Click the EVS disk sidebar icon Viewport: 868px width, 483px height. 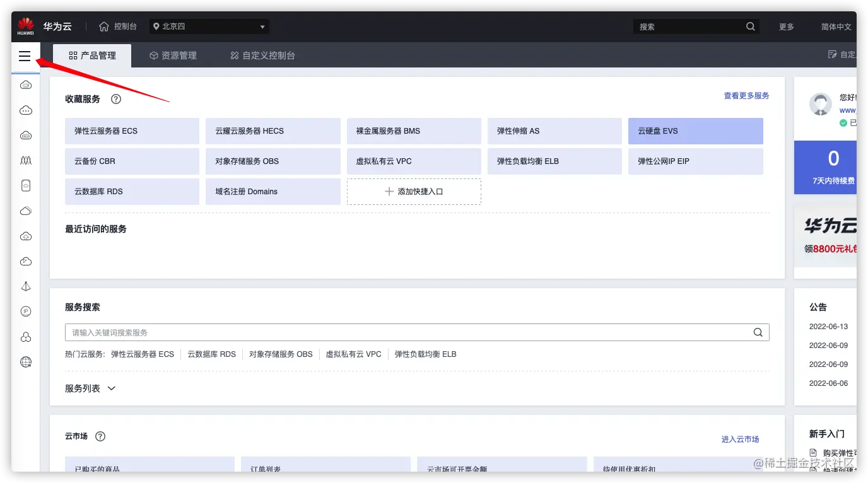tap(26, 186)
